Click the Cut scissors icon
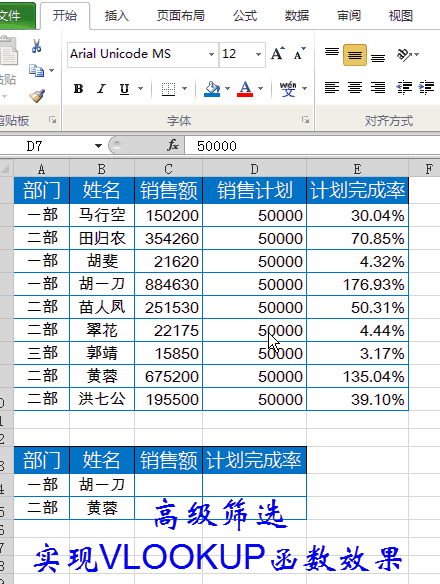The width and height of the screenshot is (440, 584). (36, 46)
